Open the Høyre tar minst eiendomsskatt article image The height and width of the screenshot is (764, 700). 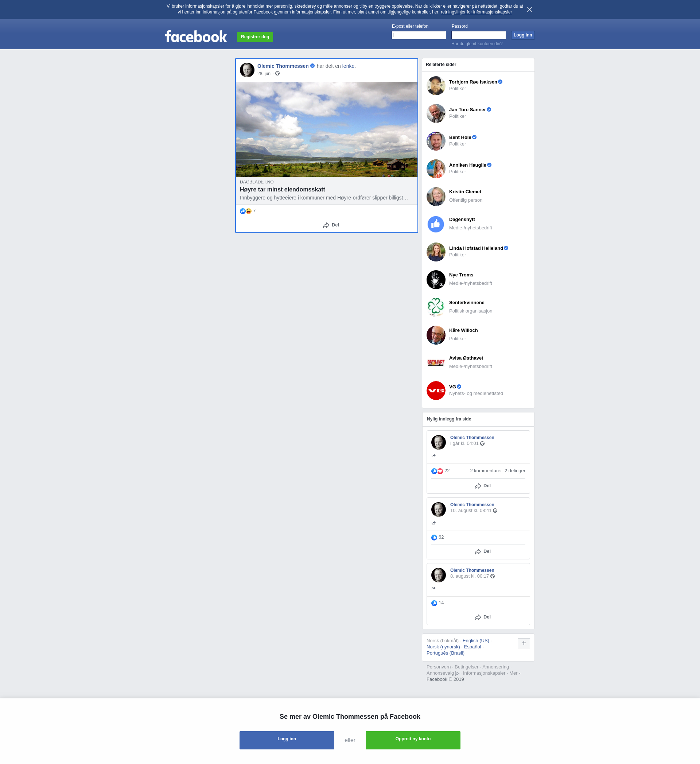click(326, 129)
